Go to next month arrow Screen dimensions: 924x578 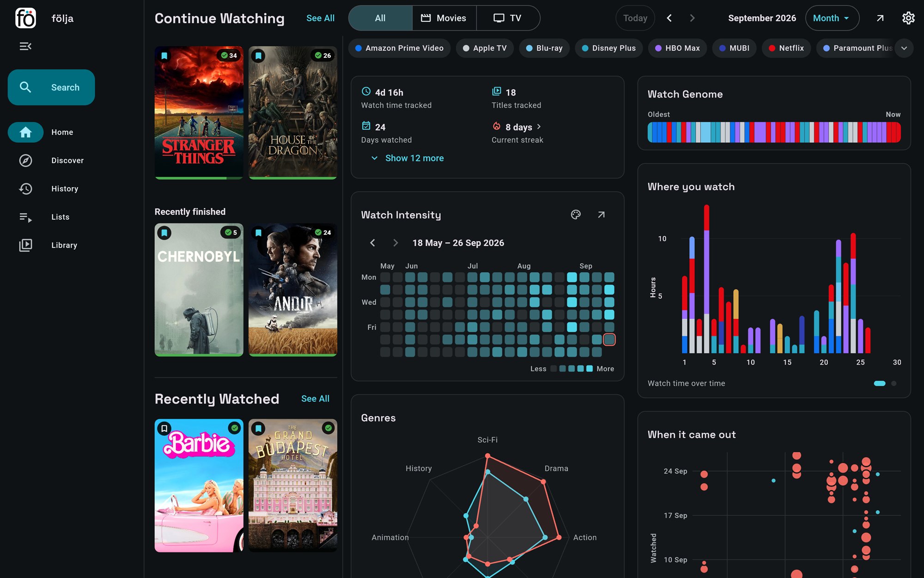click(x=692, y=18)
